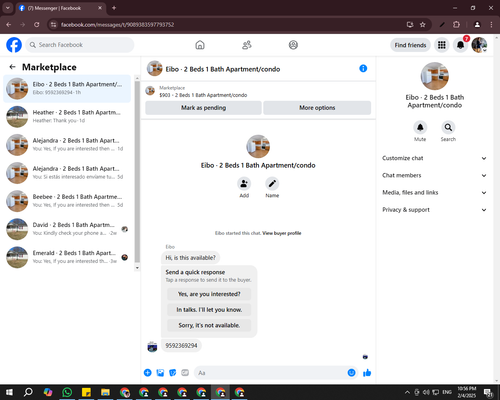The width and height of the screenshot is (500, 400).
Task: Click More options button
Action: click(317, 108)
